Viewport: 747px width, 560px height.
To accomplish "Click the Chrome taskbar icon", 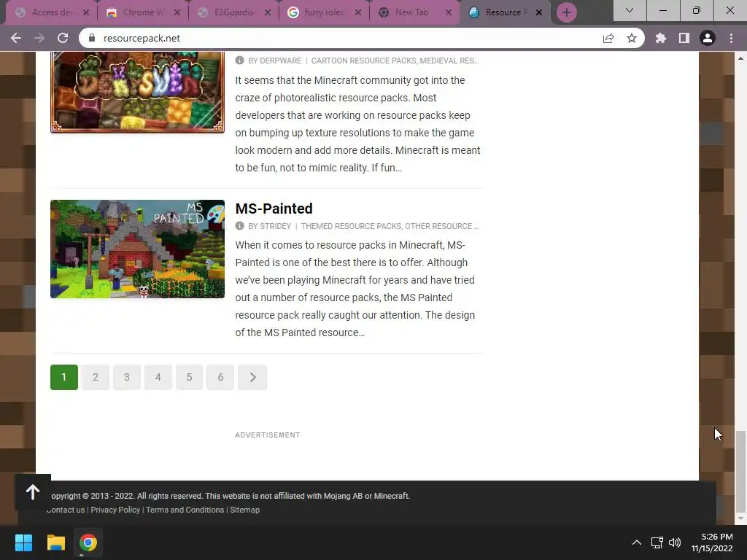I will (88, 542).
